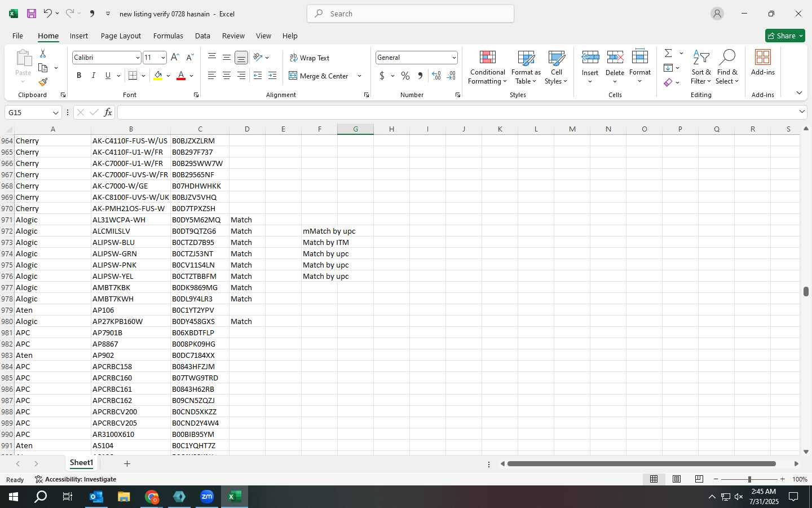
Task: Apply Comma Style
Action: pyautogui.click(x=420, y=76)
